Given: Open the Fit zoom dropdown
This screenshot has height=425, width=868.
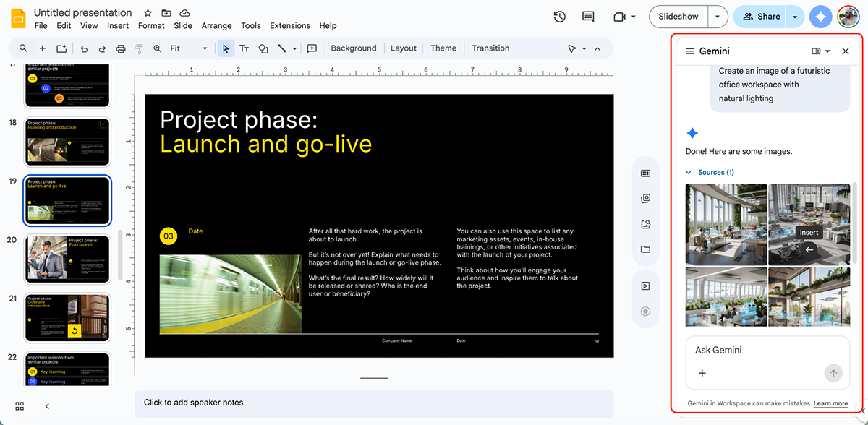Looking at the screenshot, I should tap(203, 48).
